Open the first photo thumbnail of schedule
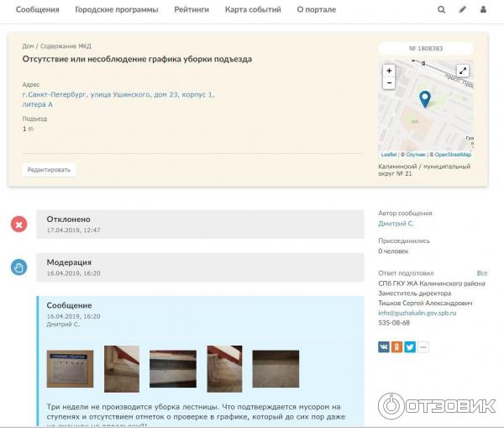504x428 pixels. click(70, 368)
